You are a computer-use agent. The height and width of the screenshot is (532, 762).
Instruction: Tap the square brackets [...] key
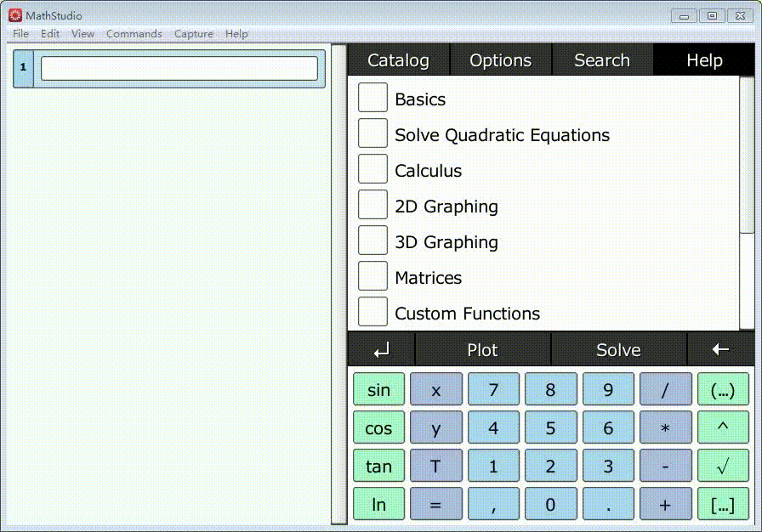(x=723, y=504)
